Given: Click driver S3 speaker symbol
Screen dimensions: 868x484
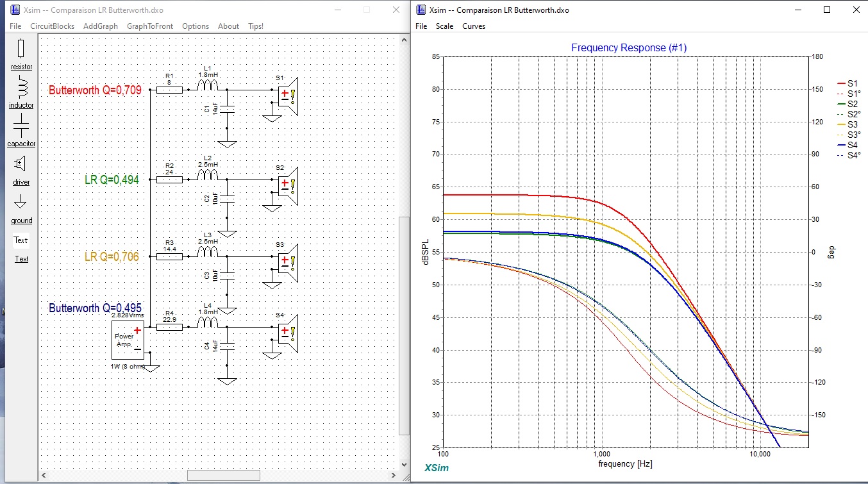Looking at the screenshot, I should click(288, 263).
